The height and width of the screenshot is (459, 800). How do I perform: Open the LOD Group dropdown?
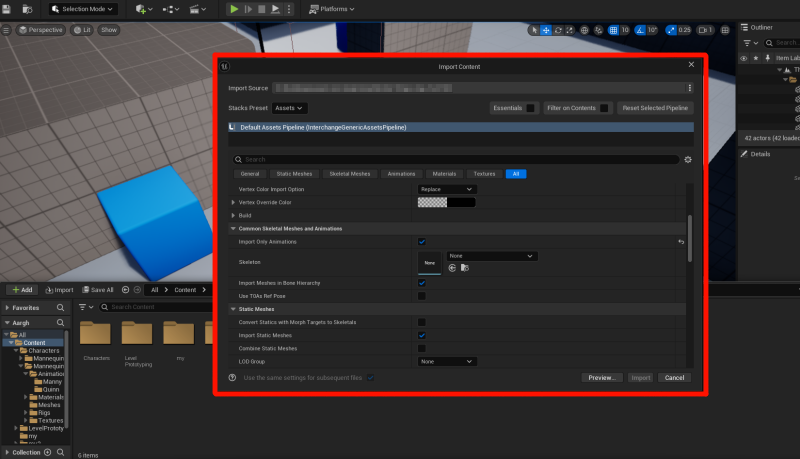(x=446, y=361)
